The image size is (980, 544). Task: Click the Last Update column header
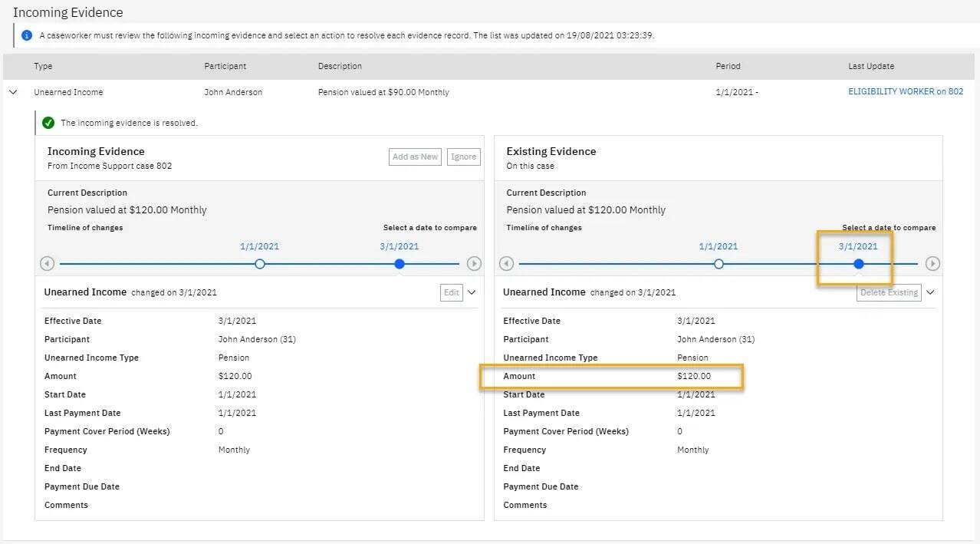pos(871,66)
